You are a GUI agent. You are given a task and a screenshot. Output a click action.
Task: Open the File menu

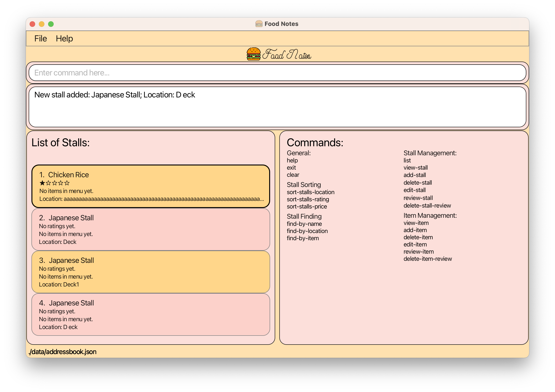tap(40, 38)
